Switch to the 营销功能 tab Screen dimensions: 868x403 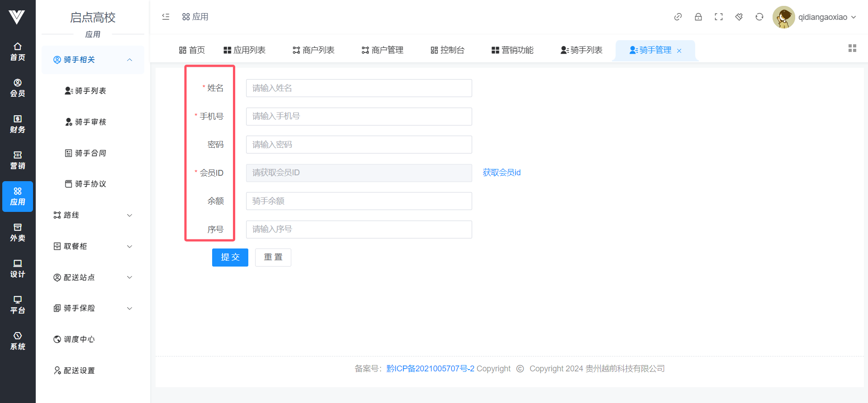coord(512,50)
